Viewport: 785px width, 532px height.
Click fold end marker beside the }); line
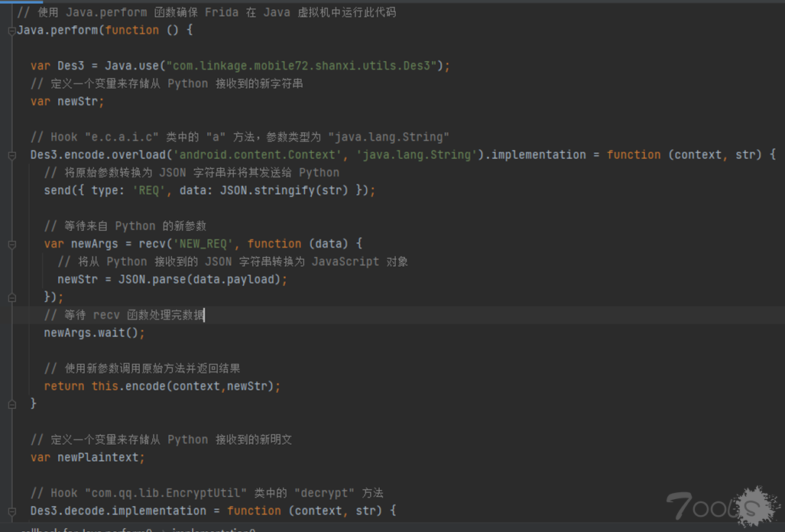(11, 297)
